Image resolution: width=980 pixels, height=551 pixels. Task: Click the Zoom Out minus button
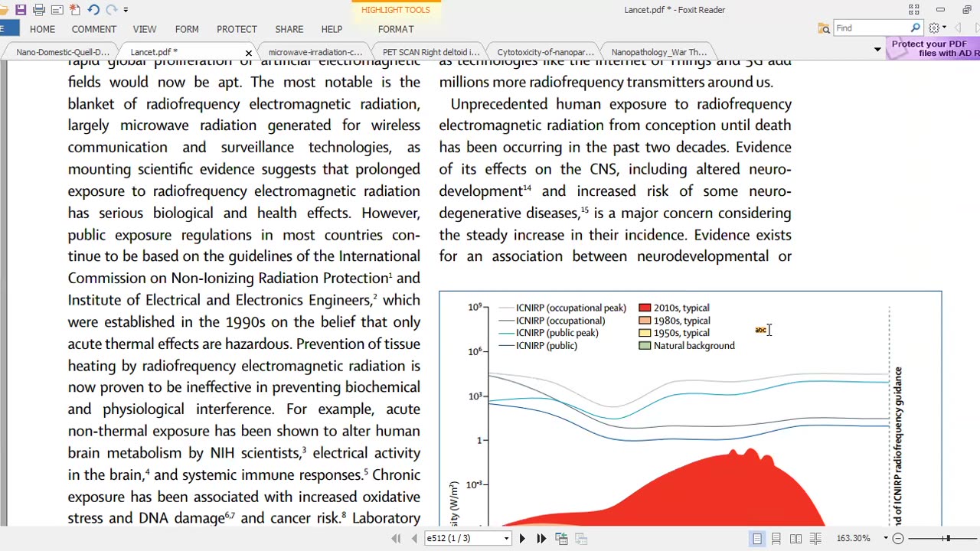tap(899, 539)
